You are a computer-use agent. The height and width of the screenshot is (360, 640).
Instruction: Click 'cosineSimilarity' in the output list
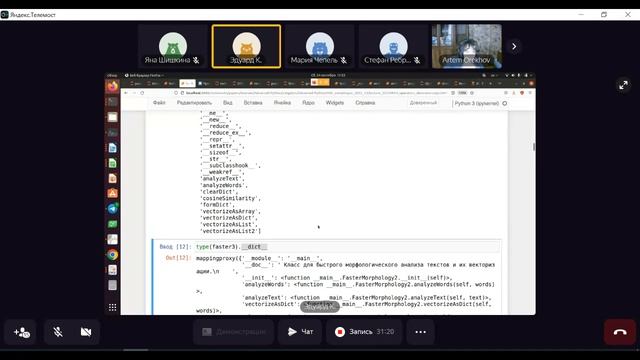click(x=230, y=198)
